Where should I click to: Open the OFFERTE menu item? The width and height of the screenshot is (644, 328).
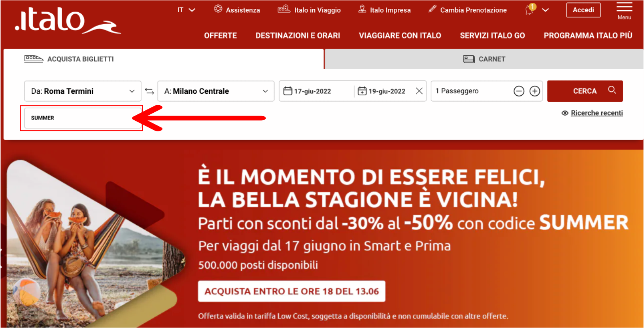click(x=220, y=36)
